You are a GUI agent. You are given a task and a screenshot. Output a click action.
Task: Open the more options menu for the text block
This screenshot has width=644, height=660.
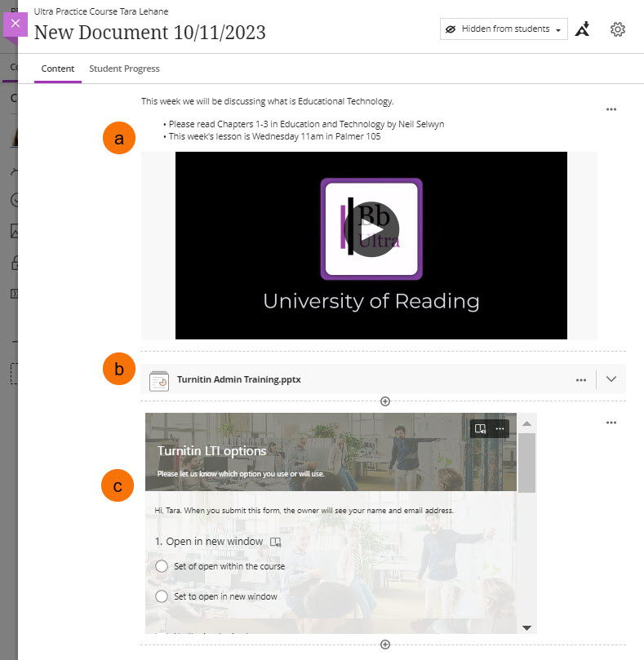pyautogui.click(x=611, y=109)
